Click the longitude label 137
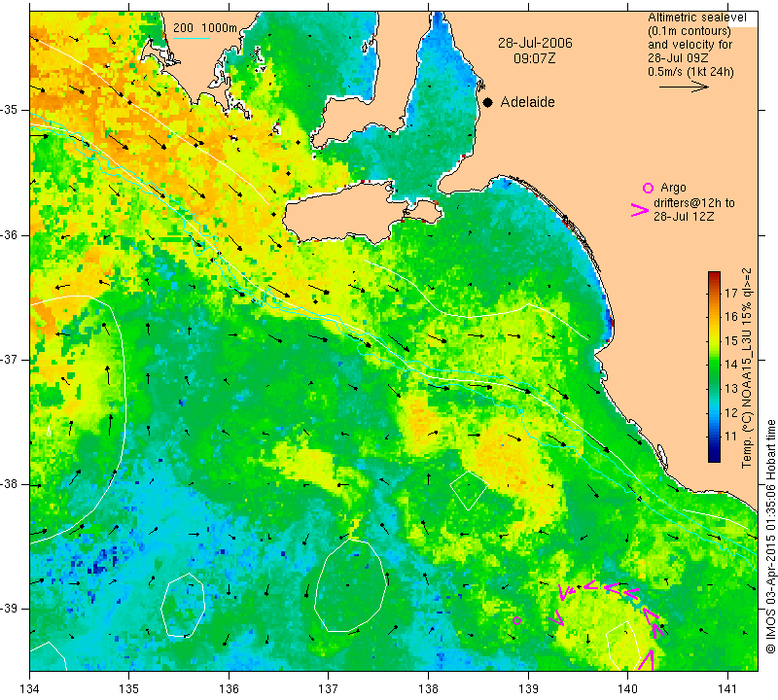 (x=328, y=688)
